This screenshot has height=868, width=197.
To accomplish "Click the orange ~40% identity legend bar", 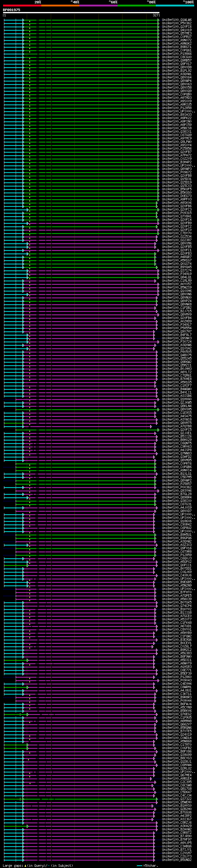I will 60,6.
